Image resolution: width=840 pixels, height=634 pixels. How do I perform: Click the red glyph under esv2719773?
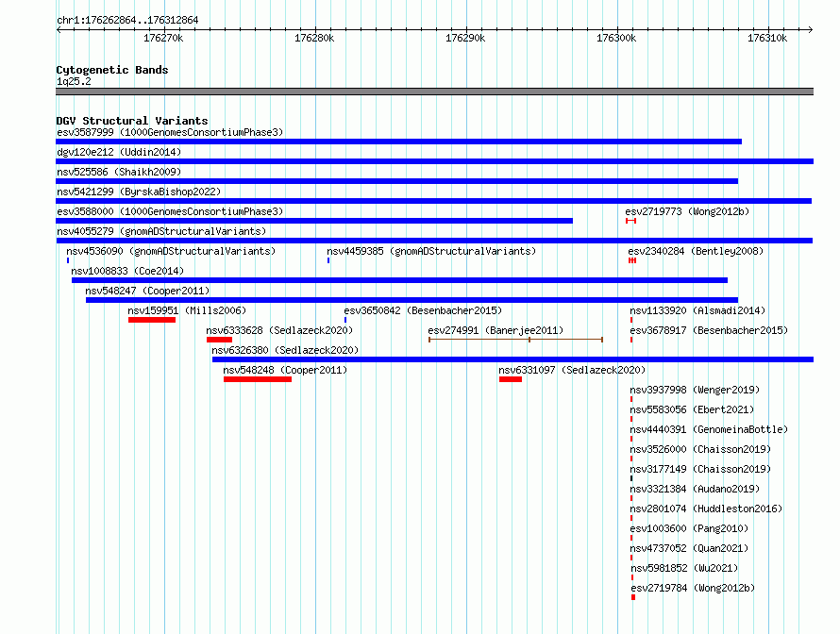click(x=631, y=221)
